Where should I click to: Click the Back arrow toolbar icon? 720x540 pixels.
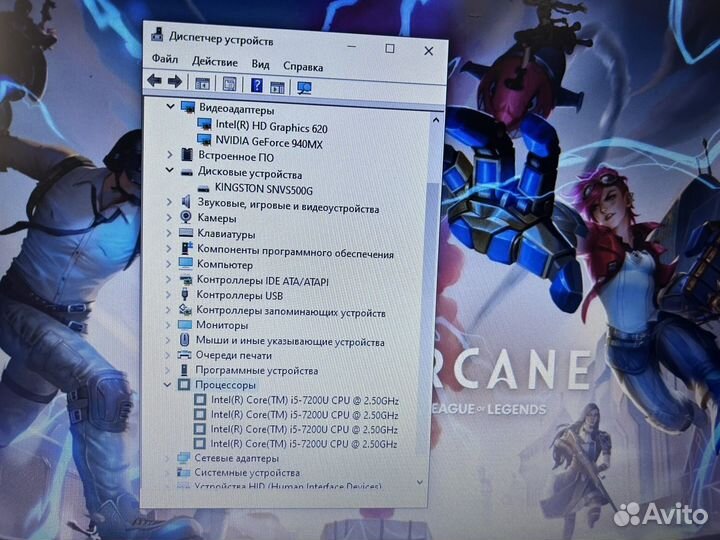click(154, 81)
